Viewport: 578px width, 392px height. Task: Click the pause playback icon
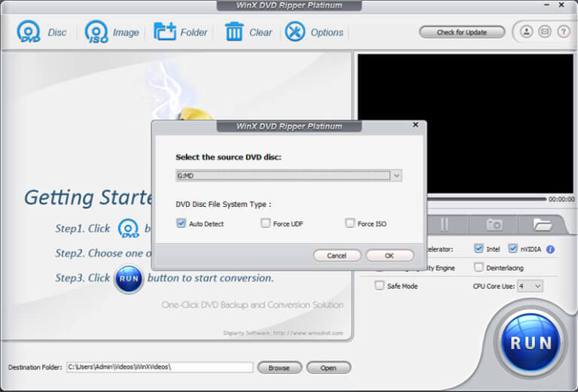click(x=445, y=224)
